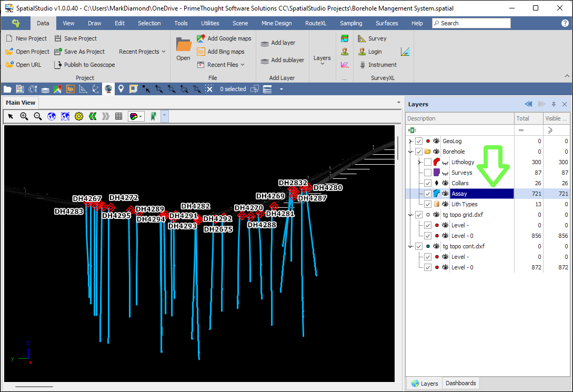The width and height of the screenshot is (573, 392).
Task: Click the Open folder icon in ribbon
Action: pyautogui.click(x=184, y=45)
